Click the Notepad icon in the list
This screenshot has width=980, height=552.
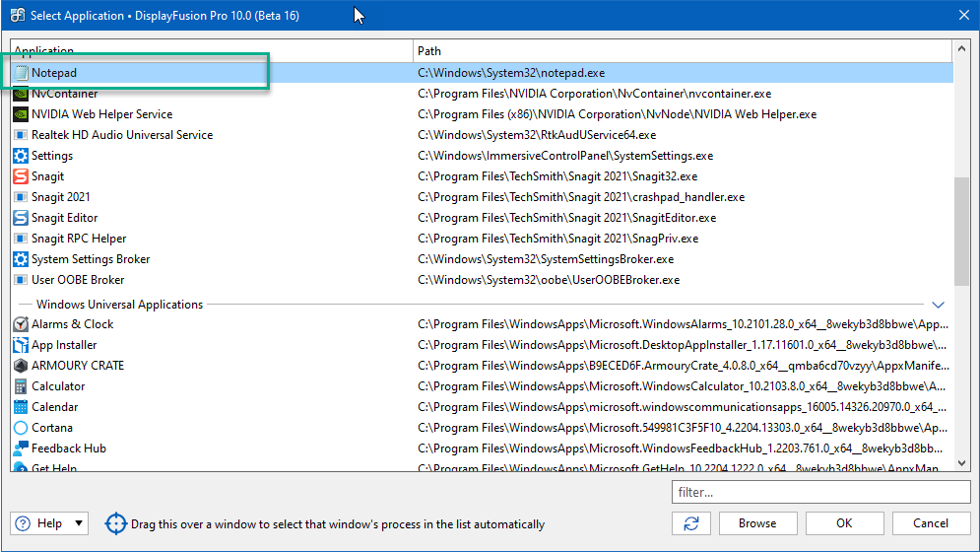click(21, 73)
